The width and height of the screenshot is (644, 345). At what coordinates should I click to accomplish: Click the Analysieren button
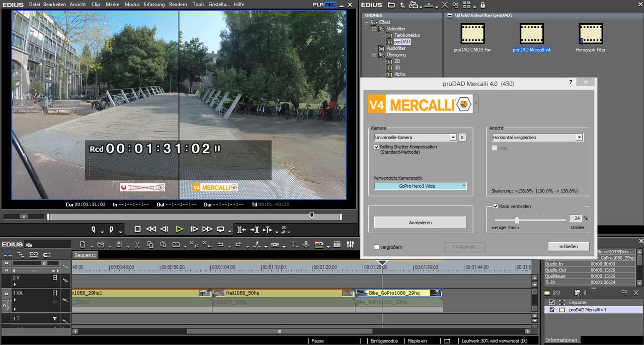pyautogui.click(x=420, y=223)
